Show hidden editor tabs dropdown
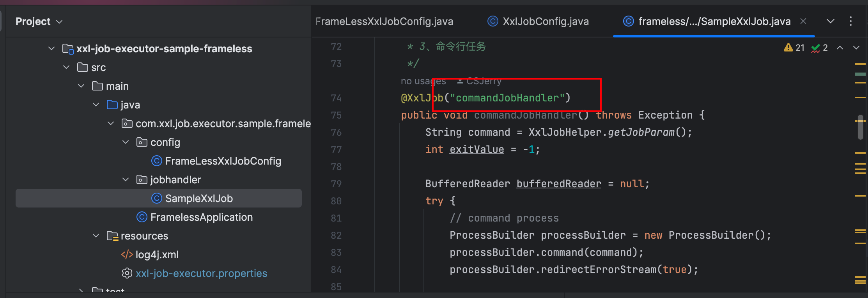The height and width of the screenshot is (298, 868). click(831, 21)
